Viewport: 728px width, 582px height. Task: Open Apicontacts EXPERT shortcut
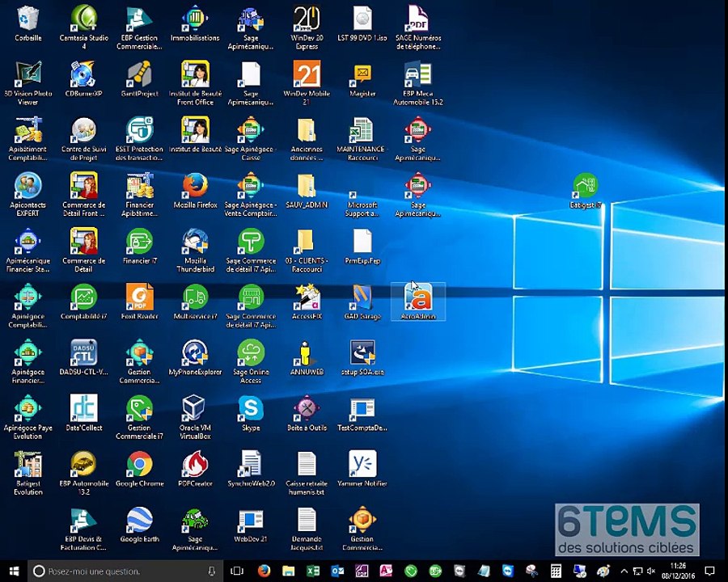pos(28,194)
